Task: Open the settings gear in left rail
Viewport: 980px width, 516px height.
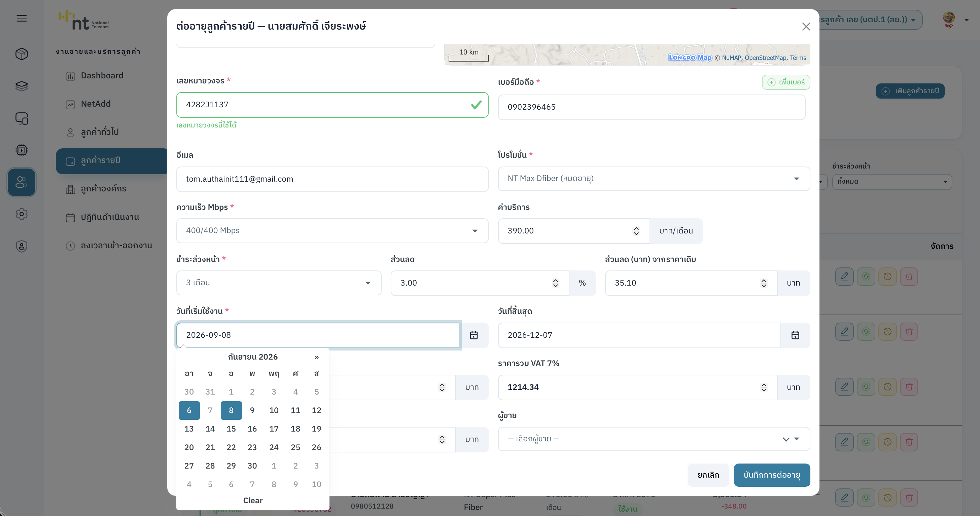Action: (x=22, y=214)
